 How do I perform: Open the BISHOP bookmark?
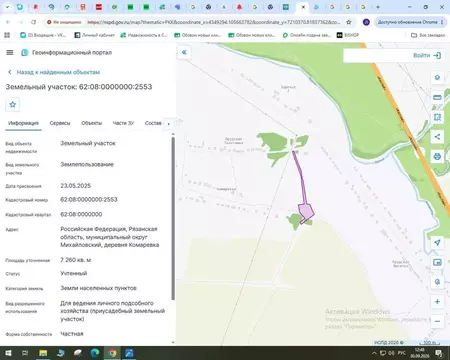pyautogui.click(x=348, y=35)
